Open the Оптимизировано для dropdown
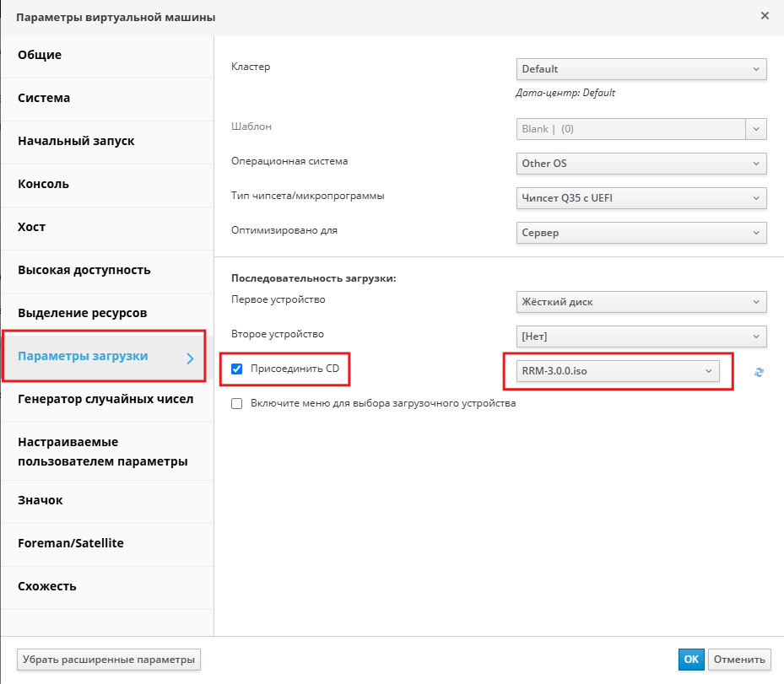Viewport: 784px width, 684px height. pyautogui.click(x=641, y=233)
